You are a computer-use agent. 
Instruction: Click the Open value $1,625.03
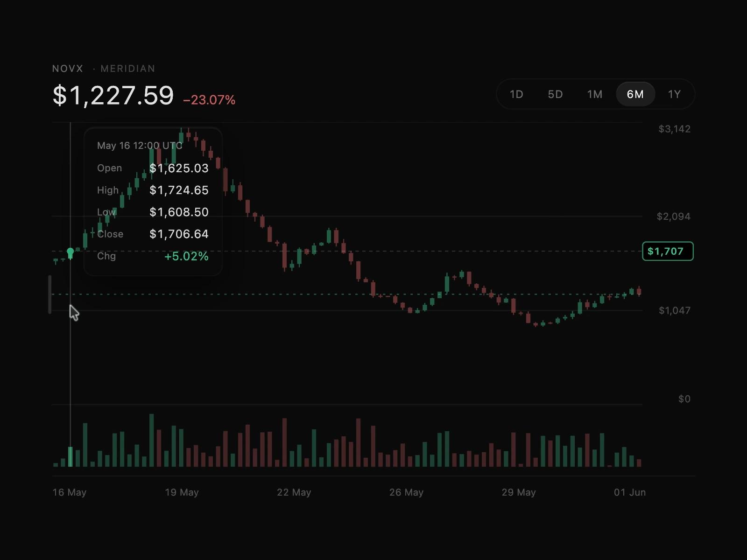coord(179,168)
